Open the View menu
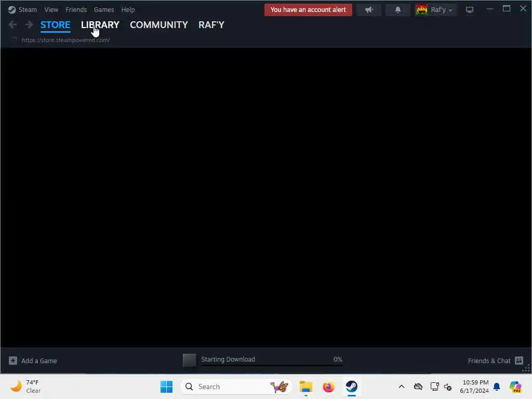The image size is (532, 399). click(51, 9)
